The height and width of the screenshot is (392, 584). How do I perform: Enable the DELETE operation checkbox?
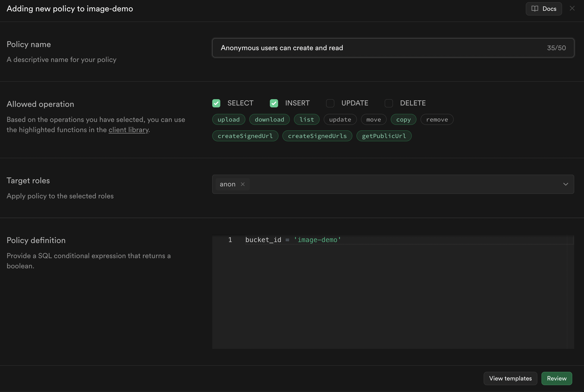(389, 103)
